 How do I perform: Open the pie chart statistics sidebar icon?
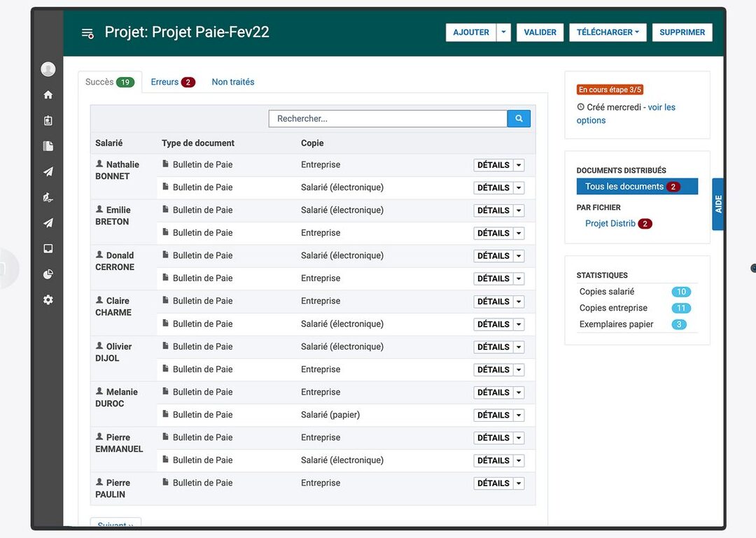[x=48, y=274]
